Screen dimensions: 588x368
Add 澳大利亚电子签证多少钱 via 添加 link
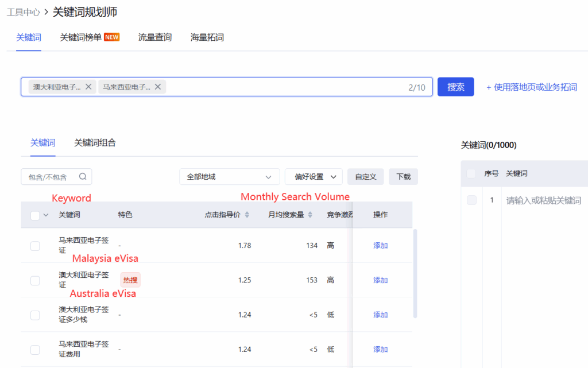coord(380,315)
